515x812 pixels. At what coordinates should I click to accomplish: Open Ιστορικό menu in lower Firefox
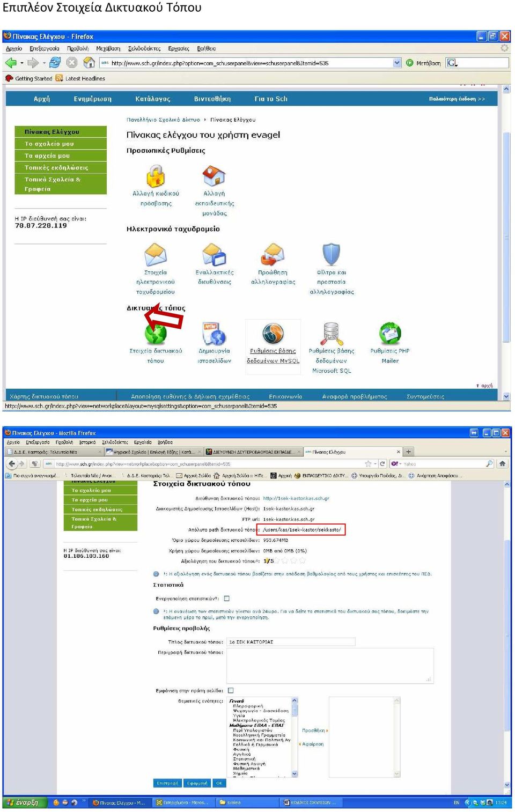point(87,442)
